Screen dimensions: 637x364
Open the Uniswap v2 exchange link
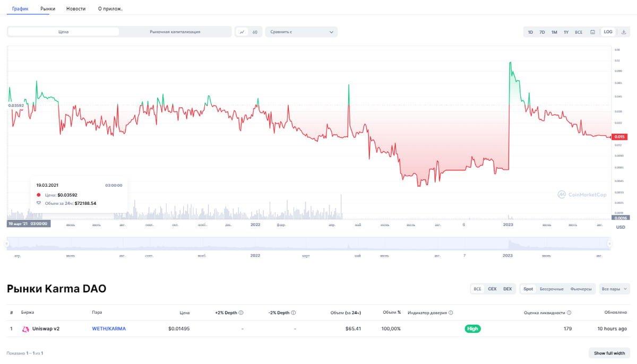point(46,329)
